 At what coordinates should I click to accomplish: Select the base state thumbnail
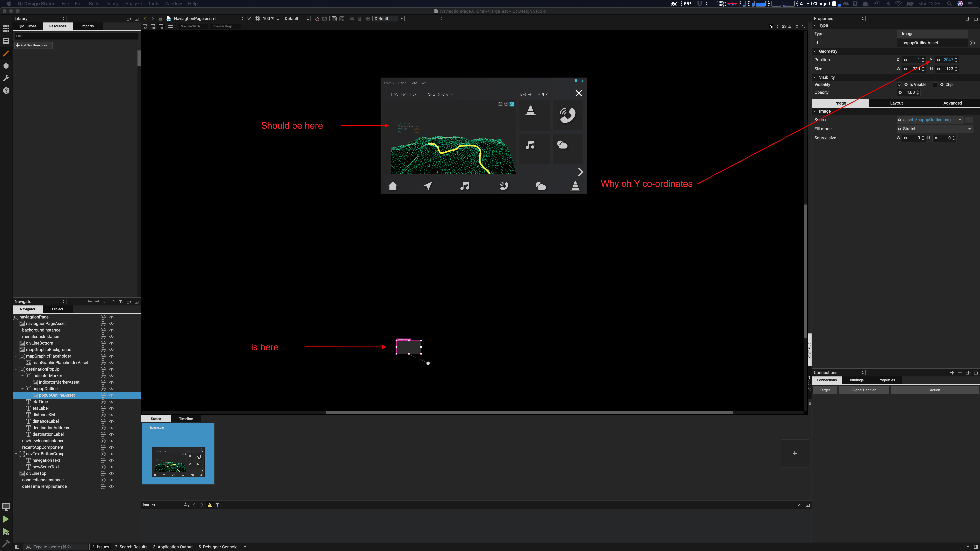pyautogui.click(x=178, y=454)
